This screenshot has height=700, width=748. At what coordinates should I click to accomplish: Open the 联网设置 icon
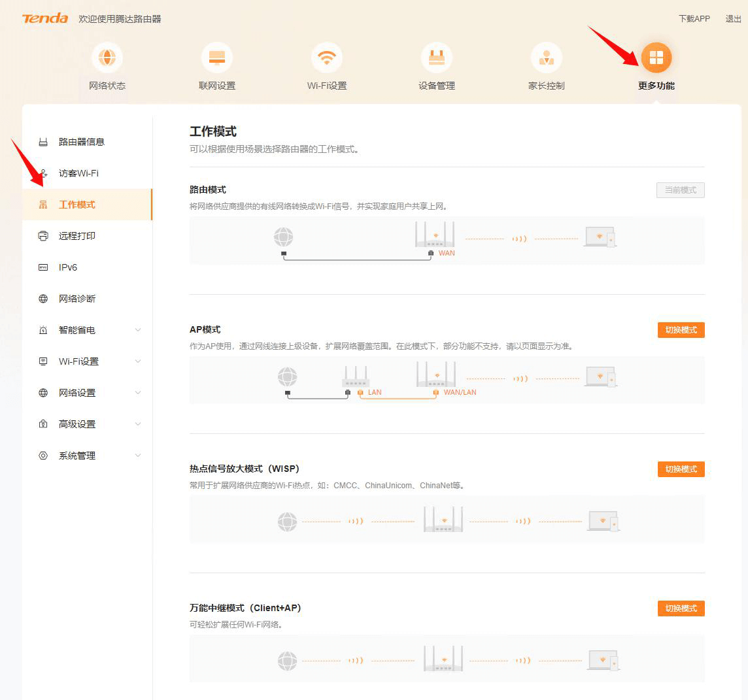point(217,58)
